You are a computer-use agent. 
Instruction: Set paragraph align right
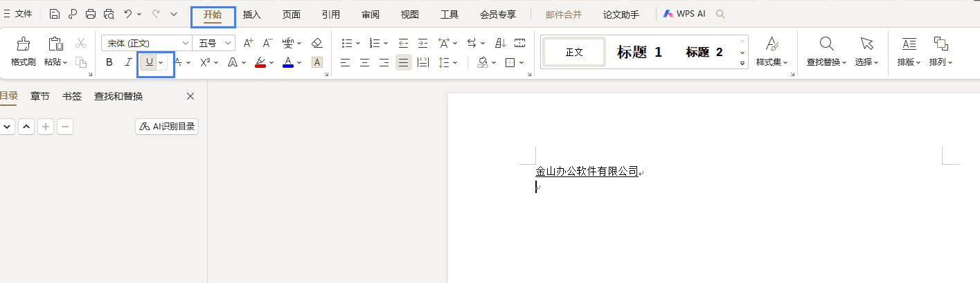click(384, 62)
